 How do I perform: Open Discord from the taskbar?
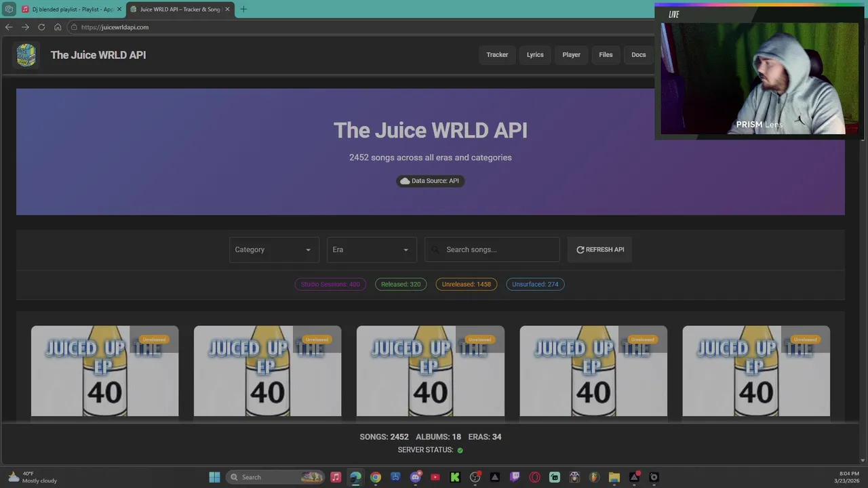click(x=415, y=477)
